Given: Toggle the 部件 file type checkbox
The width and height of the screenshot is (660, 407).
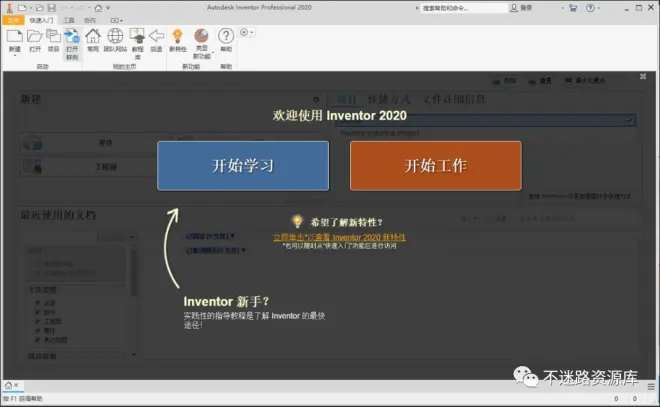Looking at the screenshot, I should pyautogui.click(x=37, y=312).
